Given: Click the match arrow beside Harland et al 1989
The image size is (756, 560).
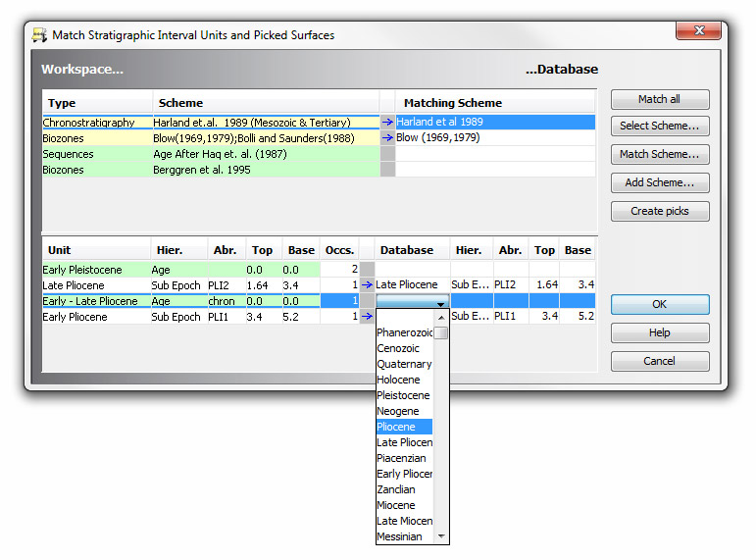Looking at the screenshot, I should click(x=387, y=122).
